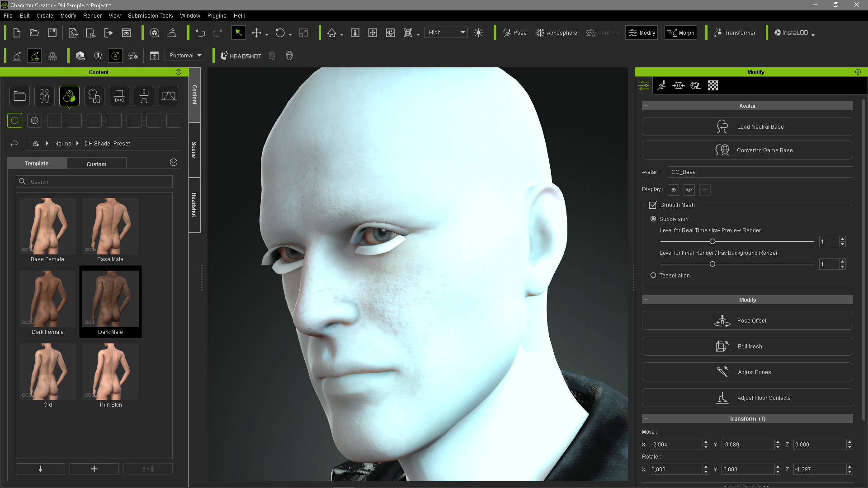The image size is (868, 488).
Task: Select the Tessellation radio button
Action: click(653, 275)
